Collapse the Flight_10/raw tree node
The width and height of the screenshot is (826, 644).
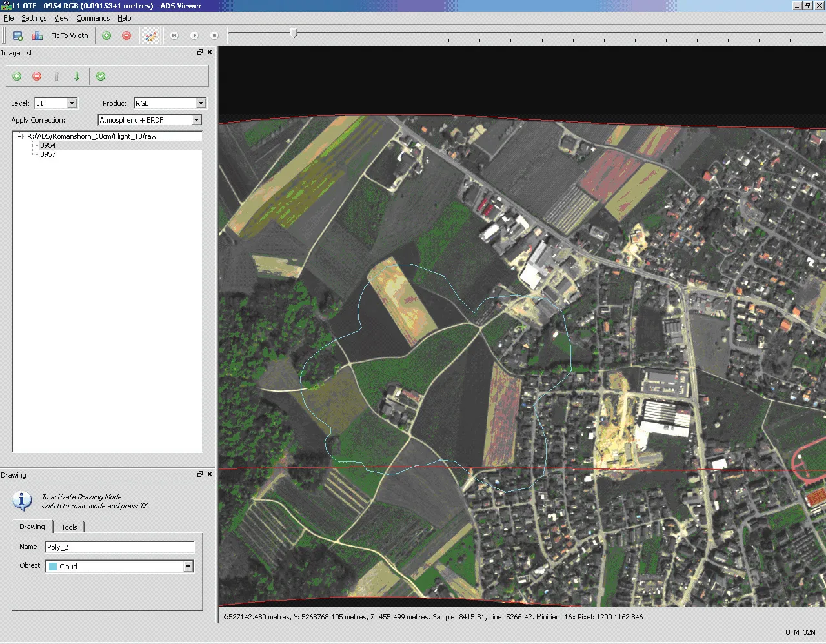pyautogui.click(x=20, y=136)
